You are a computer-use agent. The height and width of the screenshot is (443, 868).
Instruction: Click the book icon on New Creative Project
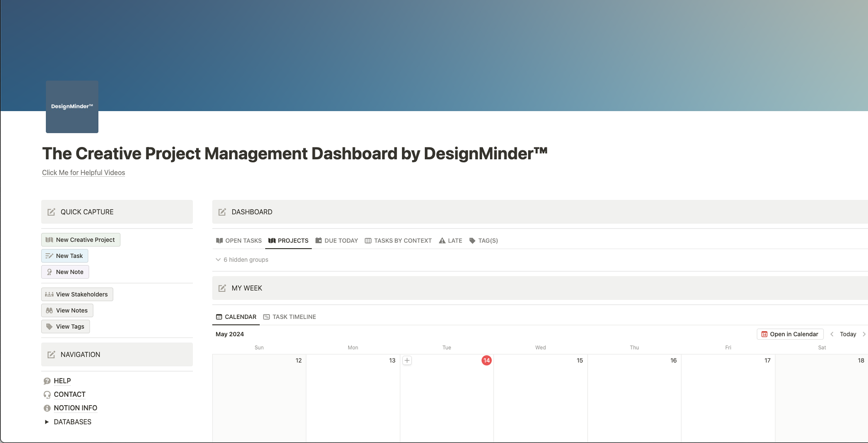coord(50,240)
